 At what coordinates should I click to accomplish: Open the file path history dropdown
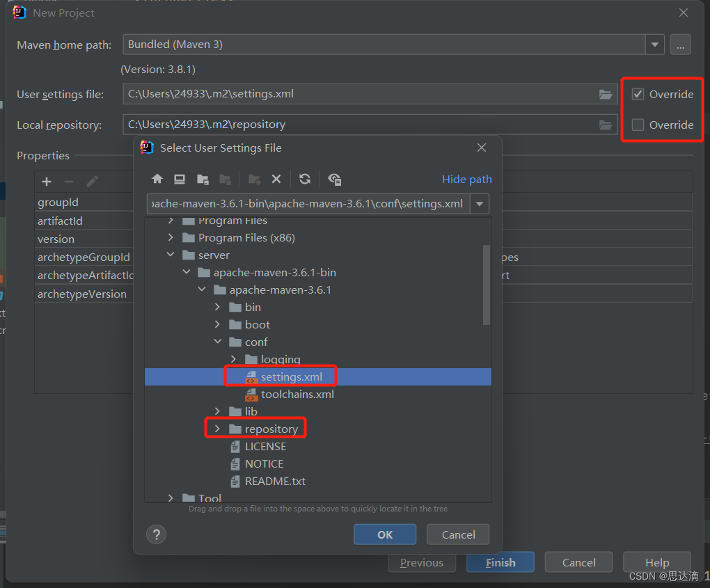point(480,205)
